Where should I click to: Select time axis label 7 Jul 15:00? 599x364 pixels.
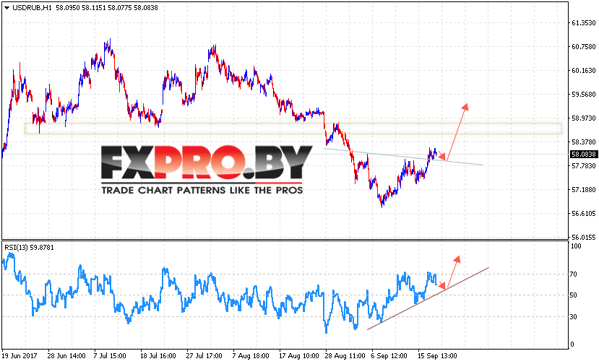(x=110, y=356)
